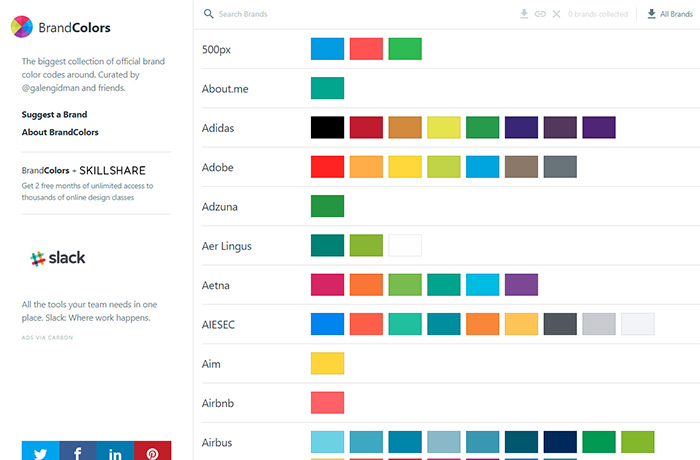This screenshot has width=700, height=460.
Task: Click the All Brands download icon
Action: tap(652, 14)
